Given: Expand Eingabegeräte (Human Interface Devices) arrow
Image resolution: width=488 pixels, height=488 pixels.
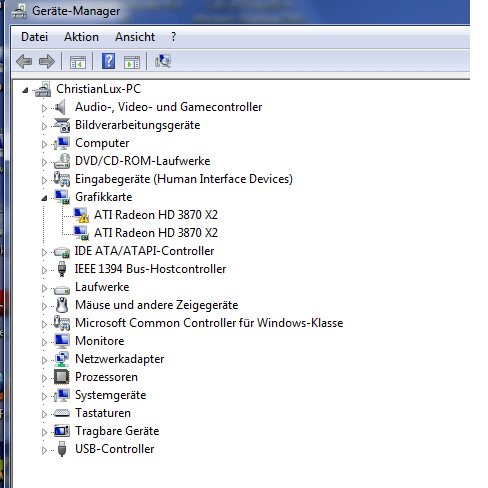Looking at the screenshot, I should [x=44, y=180].
